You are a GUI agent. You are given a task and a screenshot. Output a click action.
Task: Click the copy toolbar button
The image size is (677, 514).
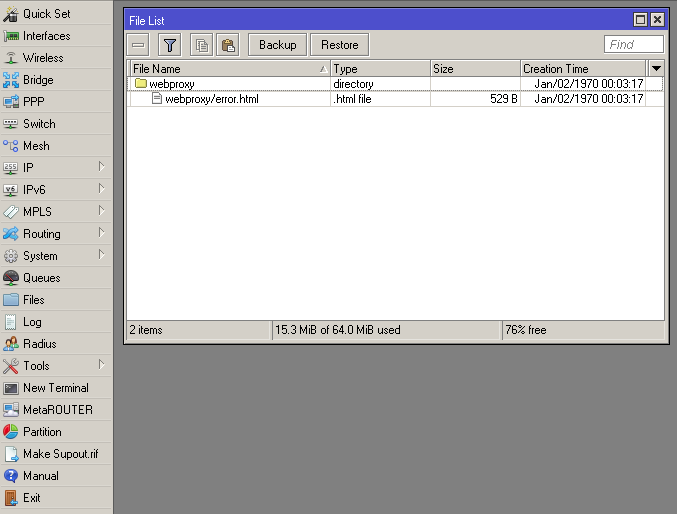tap(202, 45)
